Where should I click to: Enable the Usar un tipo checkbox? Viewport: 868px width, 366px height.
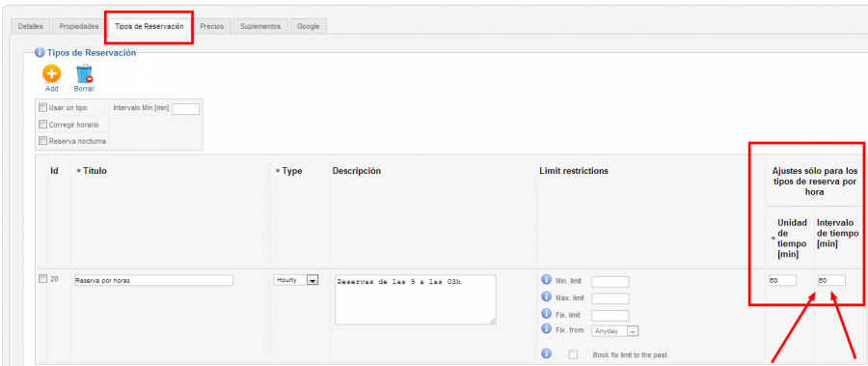point(42,107)
